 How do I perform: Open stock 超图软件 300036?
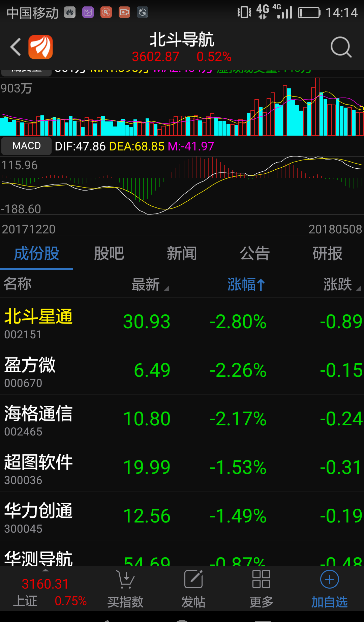pos(182,467)
